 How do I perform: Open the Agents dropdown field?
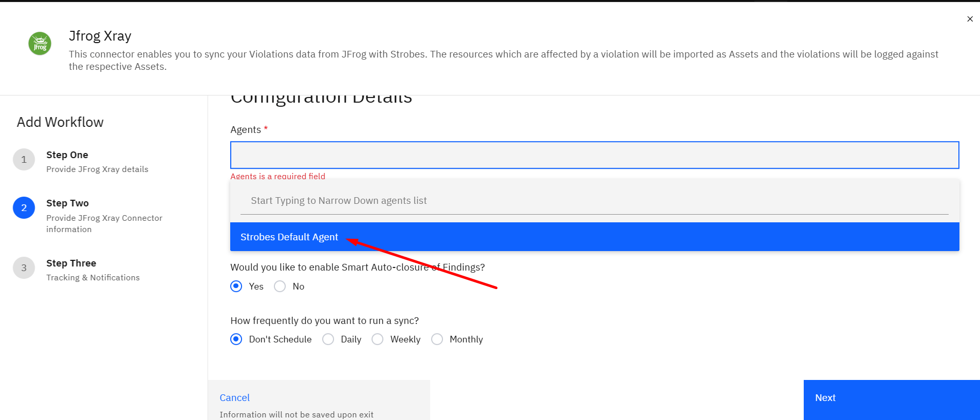click(x=595, y=155)
